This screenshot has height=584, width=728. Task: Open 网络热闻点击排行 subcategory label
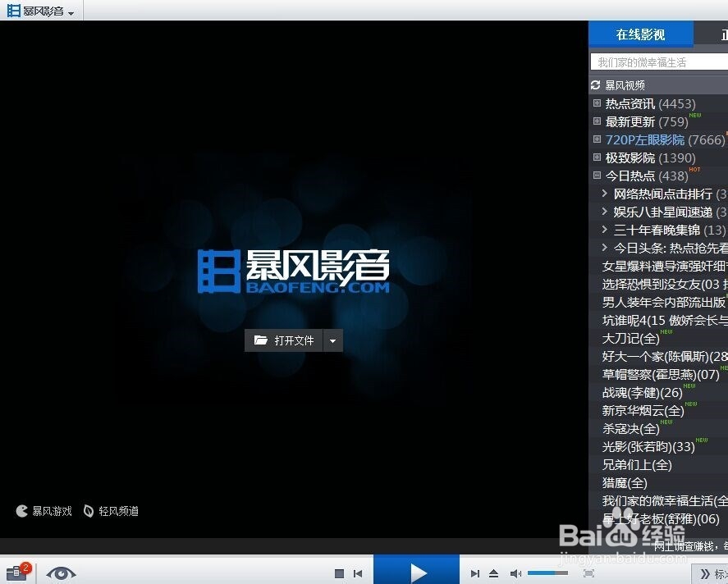click(662, 194)
